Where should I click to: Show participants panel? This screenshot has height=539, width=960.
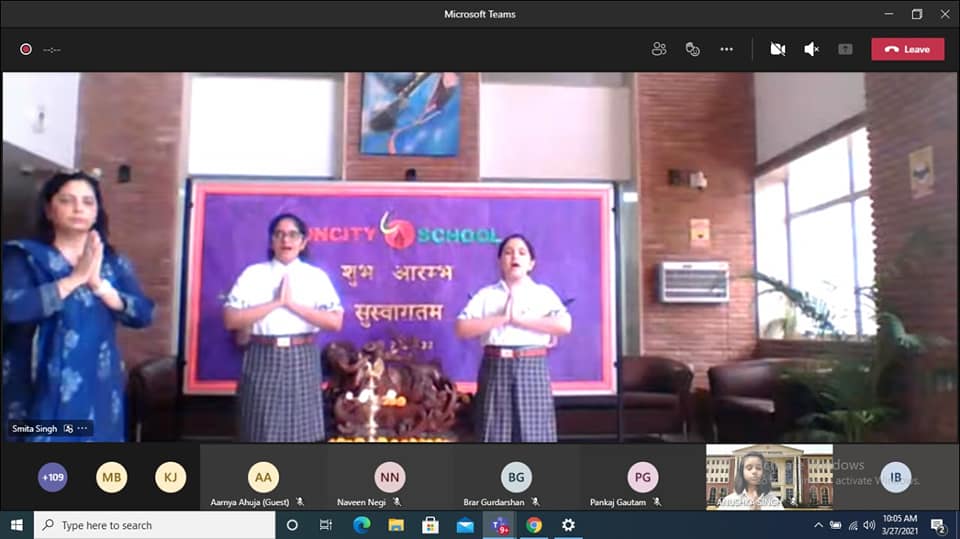(659, 49)
